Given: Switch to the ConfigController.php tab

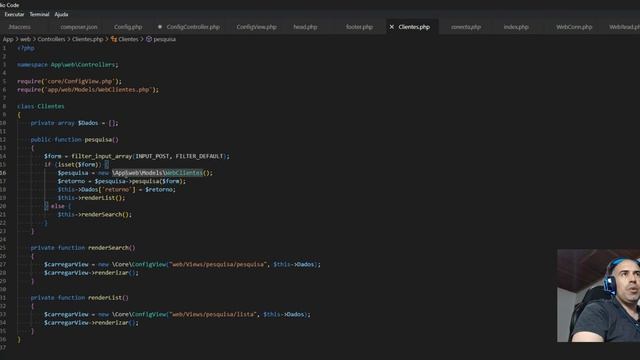Looking at the screenshot, I should 193,27.
